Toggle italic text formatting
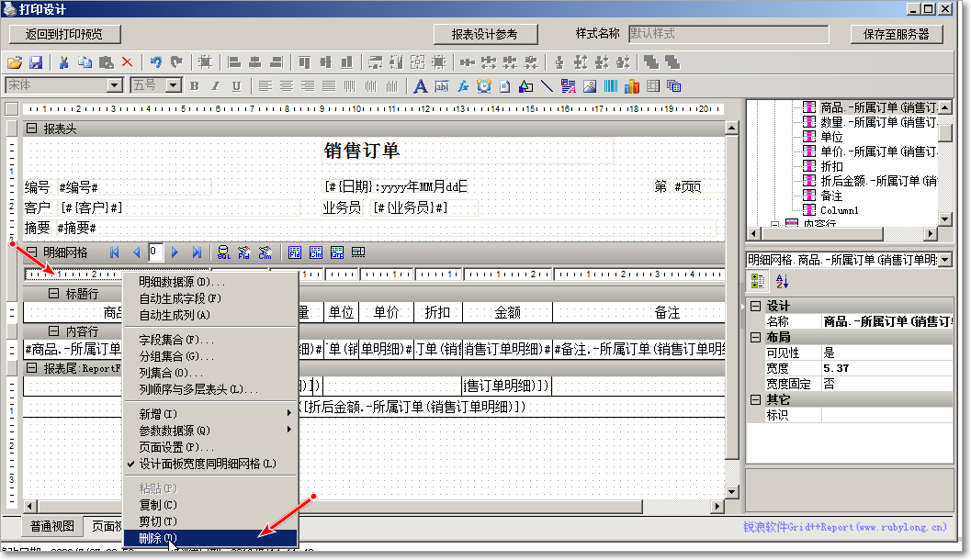971x560 pixels. [216, 86]
